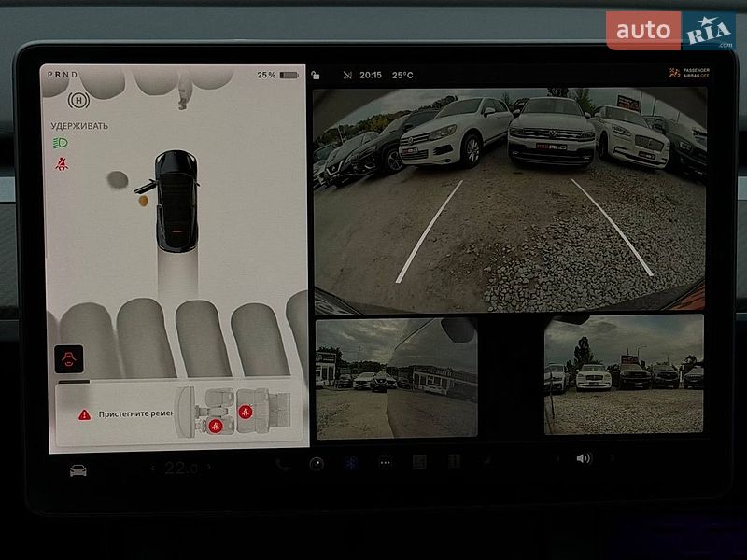Open the fourth app icon in bottom bar

pos(419,462)
